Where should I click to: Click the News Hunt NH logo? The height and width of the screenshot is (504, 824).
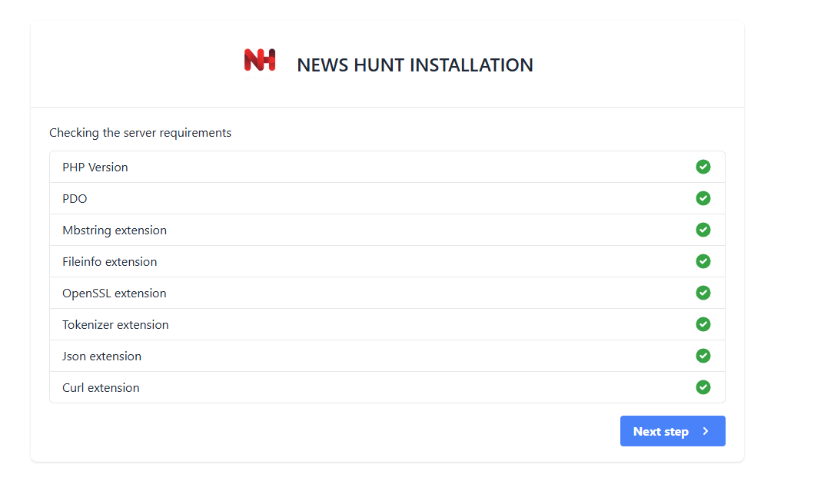pyautogui.click(x=260, y=60)
